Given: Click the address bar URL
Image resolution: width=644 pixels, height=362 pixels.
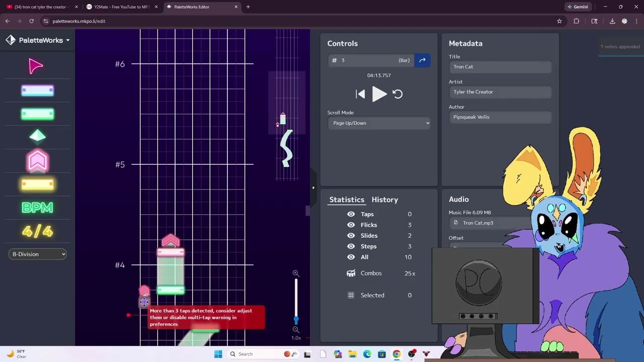Looking at the screenshot, I should (x=79, y=21).
